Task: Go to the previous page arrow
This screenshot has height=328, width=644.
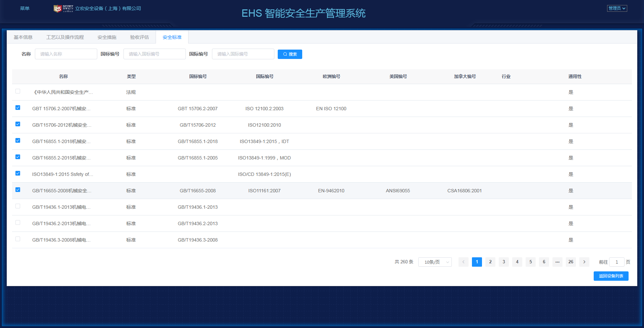Action: point(463,262)
